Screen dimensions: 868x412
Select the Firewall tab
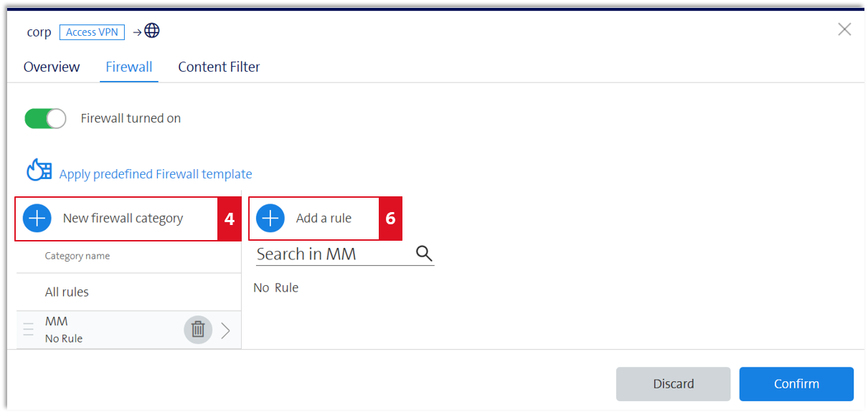coord(129,67)
